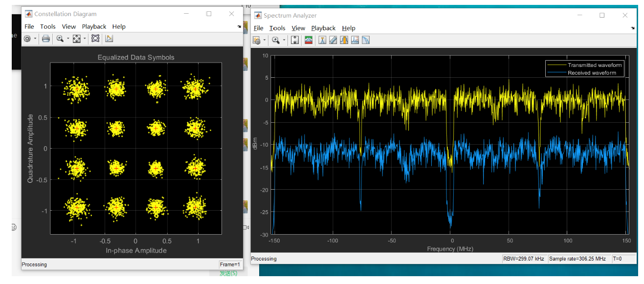This screenshot has width=644, height=284.
Task: Open Help menu in Spectrum Analyzer
Action: coord(349,28)
